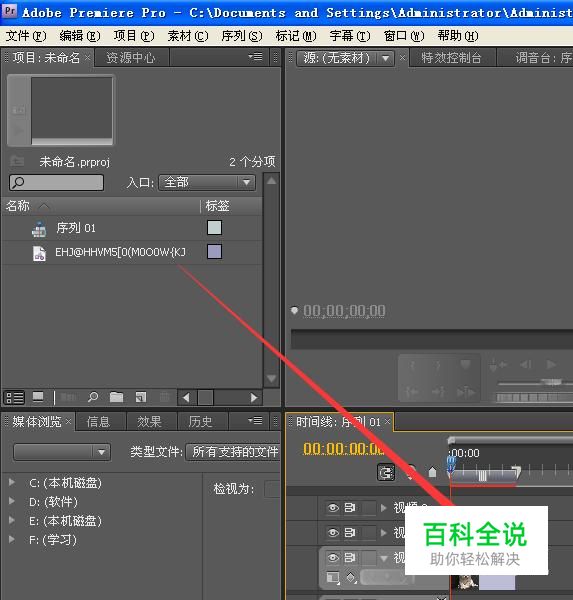
Task: Close the 项目: 未命名 panel tab
Action: click(87, 58)
